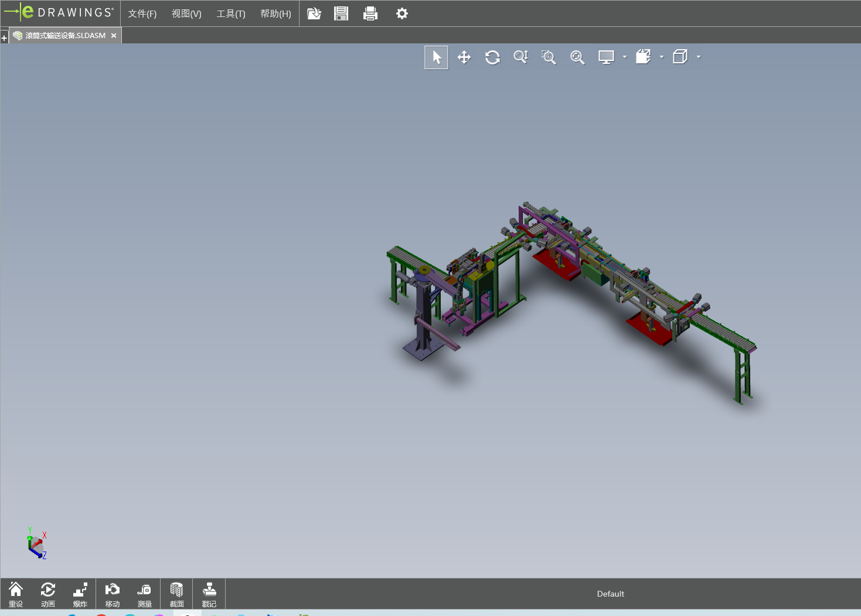Viewport: 861px width, 616px height.
Task: Click the 重设 (Reset) home button
Action: coord(16,594)
